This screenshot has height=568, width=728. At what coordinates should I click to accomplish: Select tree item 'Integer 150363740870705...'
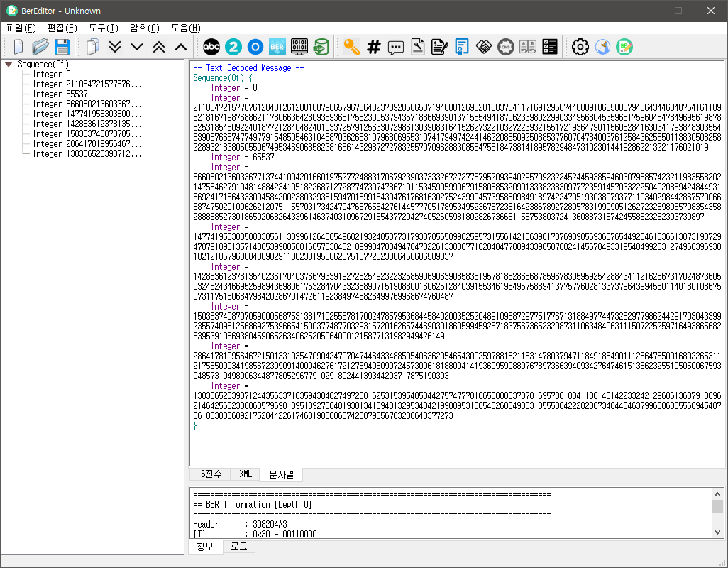(x=88, y=133)
